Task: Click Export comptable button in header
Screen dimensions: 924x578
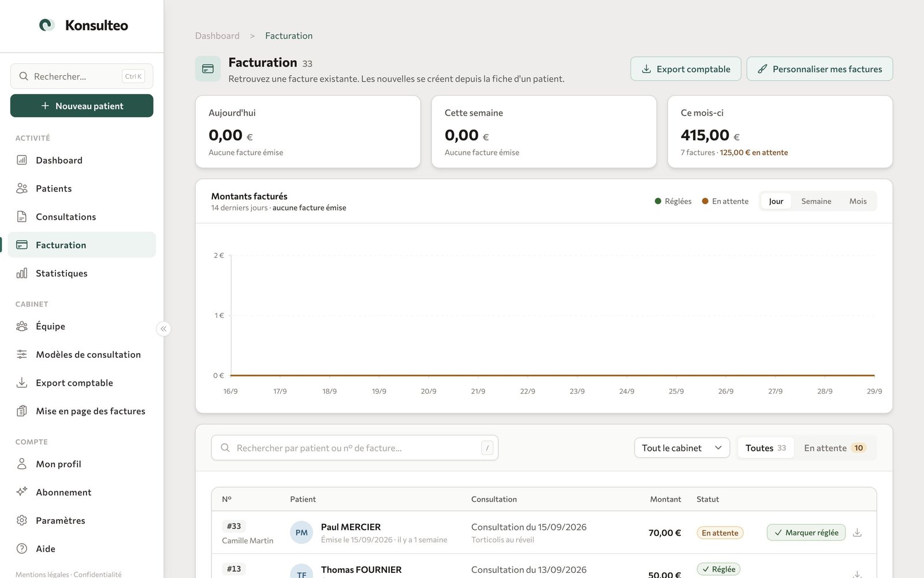Action: 685,69
